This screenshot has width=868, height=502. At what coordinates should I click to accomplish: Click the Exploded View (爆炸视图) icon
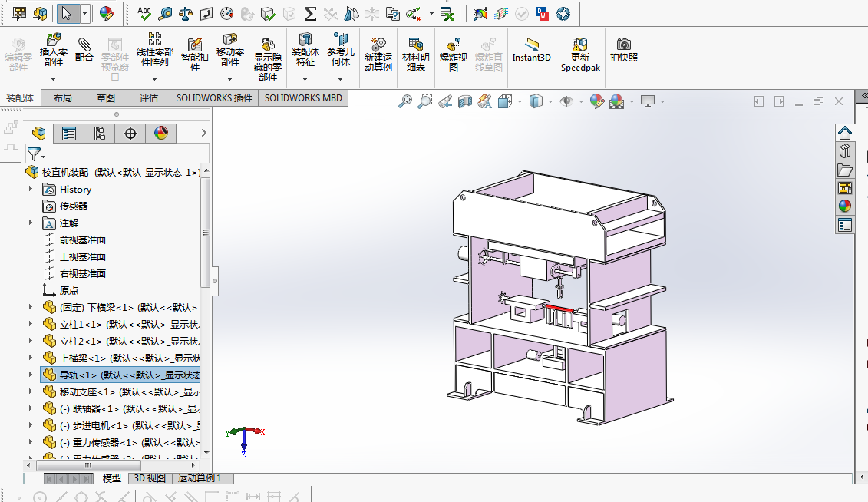tap(454, 45)
